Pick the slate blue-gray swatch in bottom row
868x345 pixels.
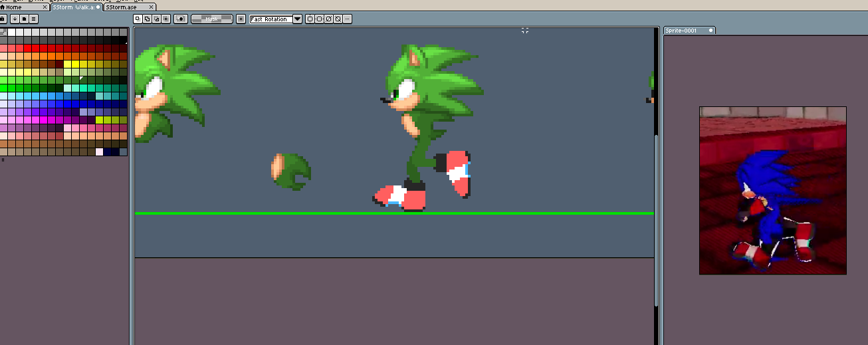(123, 152)
